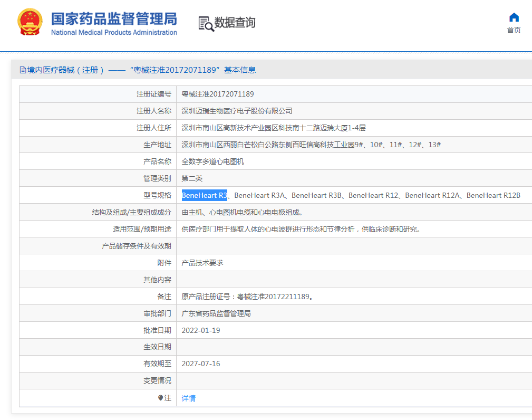Click the national emblem logo
This screenshot has width=532, height=420.
tap(30, 22)
